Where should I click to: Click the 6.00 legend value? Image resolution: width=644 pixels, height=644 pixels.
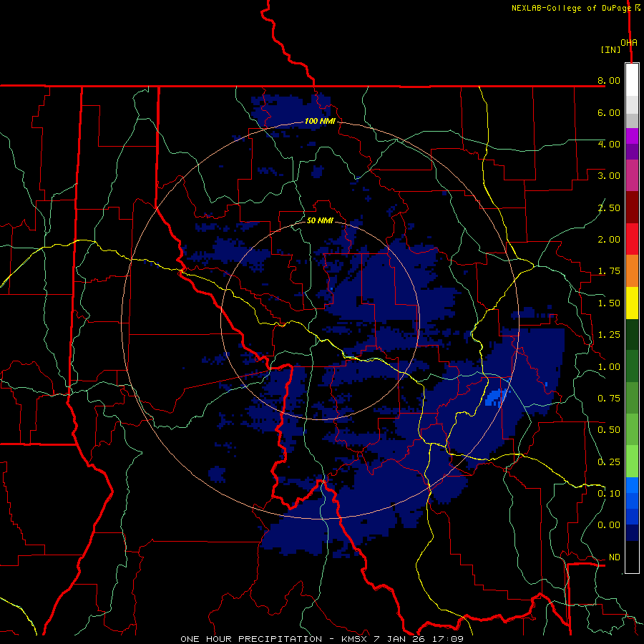click(609, 112)
